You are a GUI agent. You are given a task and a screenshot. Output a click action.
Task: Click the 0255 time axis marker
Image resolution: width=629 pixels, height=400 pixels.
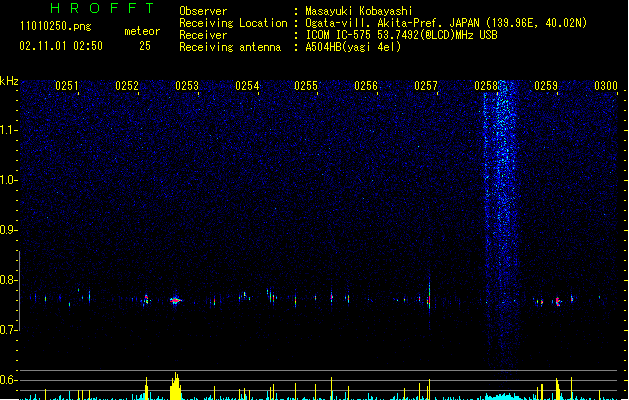306,86
